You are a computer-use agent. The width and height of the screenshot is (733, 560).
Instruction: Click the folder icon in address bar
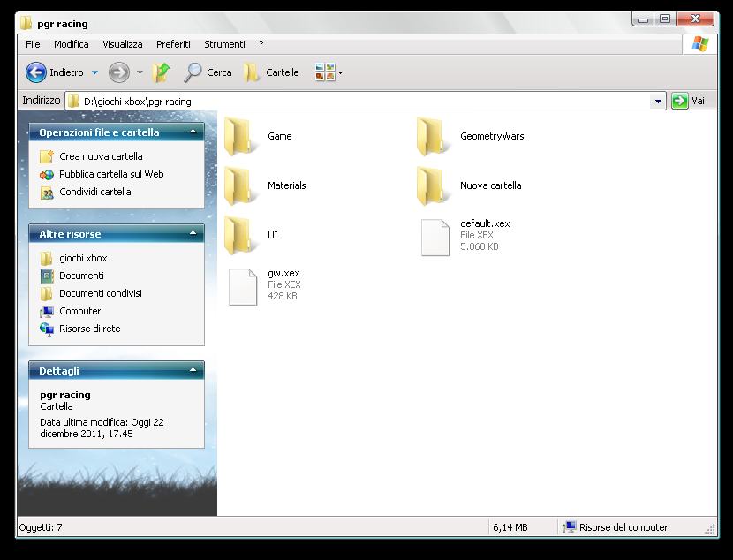coord(73,101)
